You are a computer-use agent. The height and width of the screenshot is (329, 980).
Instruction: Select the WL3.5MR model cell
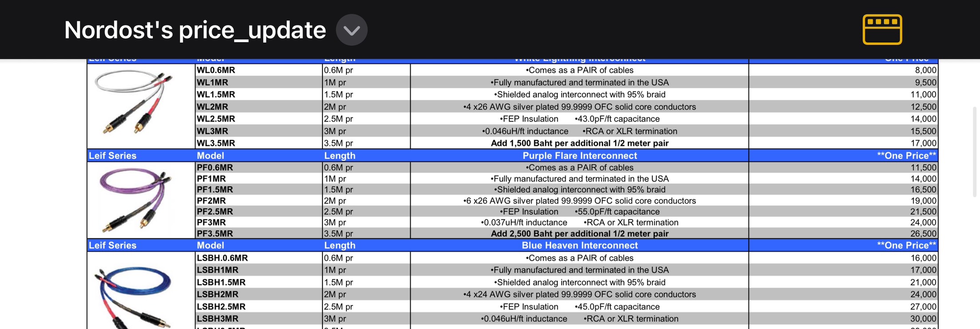click(258, 143)
